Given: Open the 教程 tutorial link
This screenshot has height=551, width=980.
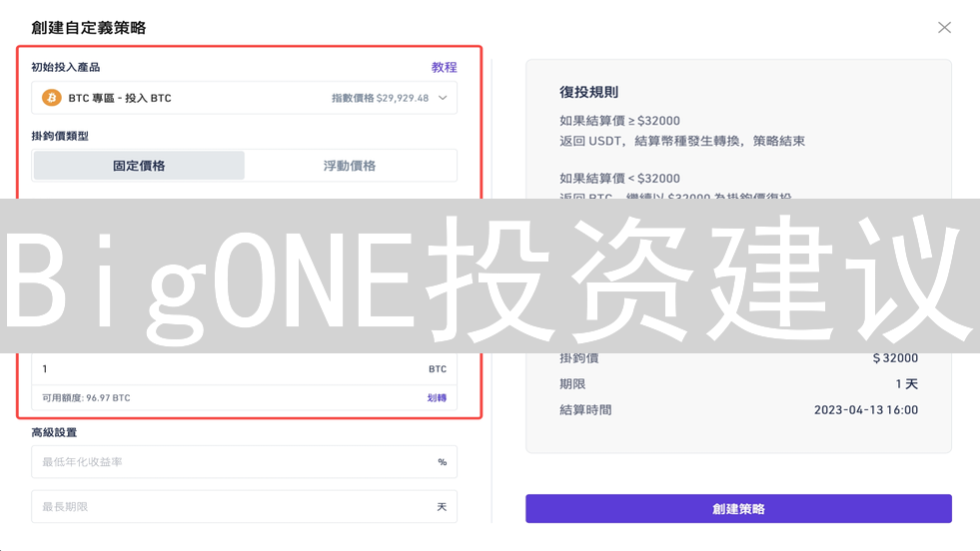Looking at the screenshot, I should click(444, 67).
